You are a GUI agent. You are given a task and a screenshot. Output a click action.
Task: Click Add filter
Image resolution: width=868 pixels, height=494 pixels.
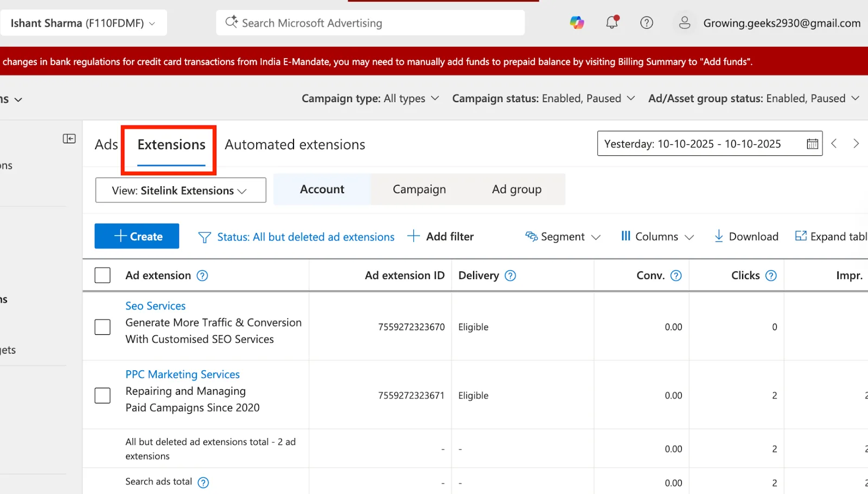(441, 236)
